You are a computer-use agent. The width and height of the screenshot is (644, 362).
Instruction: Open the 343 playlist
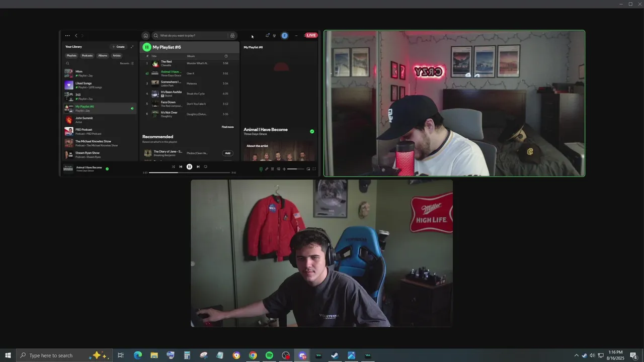100,97
